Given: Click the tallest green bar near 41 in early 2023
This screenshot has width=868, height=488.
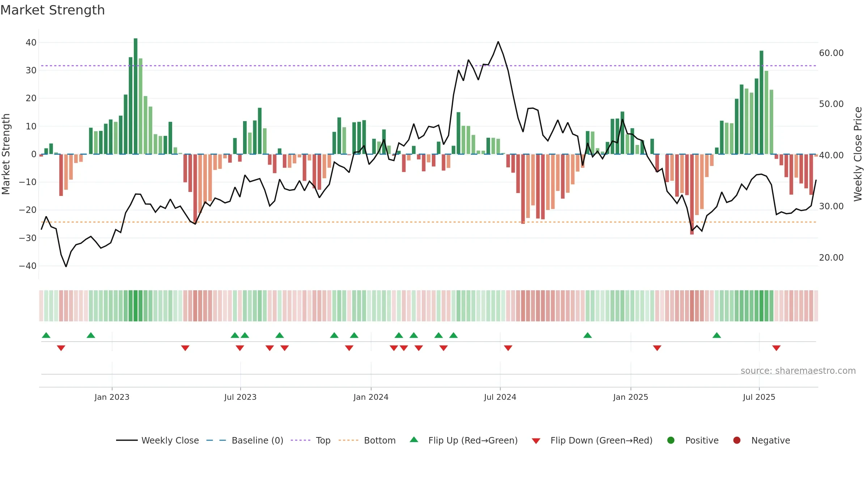Looking at the screenshot, I should click(136, 96).
